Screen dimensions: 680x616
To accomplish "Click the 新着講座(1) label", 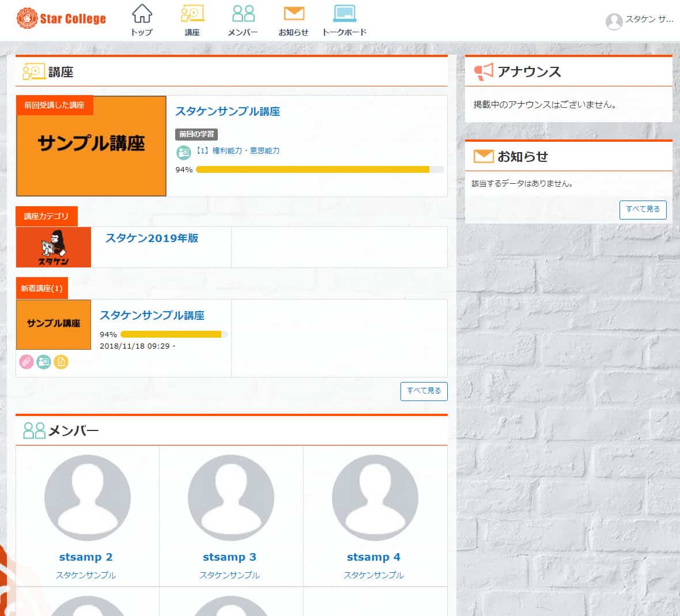I will click(x=41, y=288).
